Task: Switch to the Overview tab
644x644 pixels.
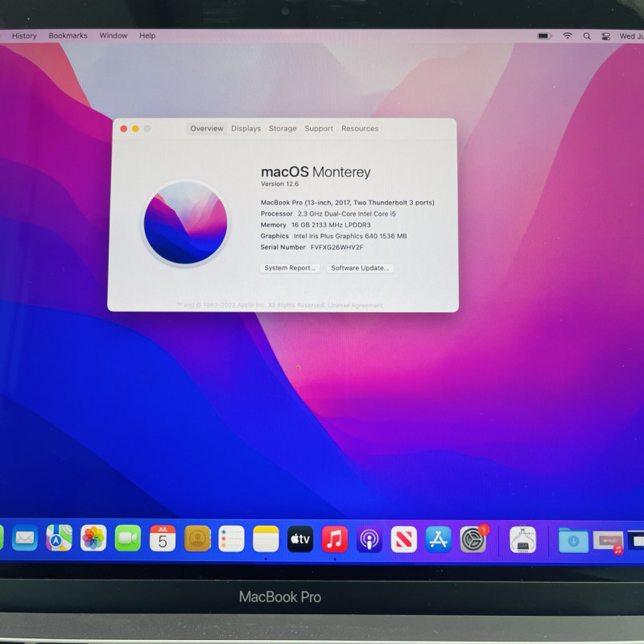Action: [207, 129]
